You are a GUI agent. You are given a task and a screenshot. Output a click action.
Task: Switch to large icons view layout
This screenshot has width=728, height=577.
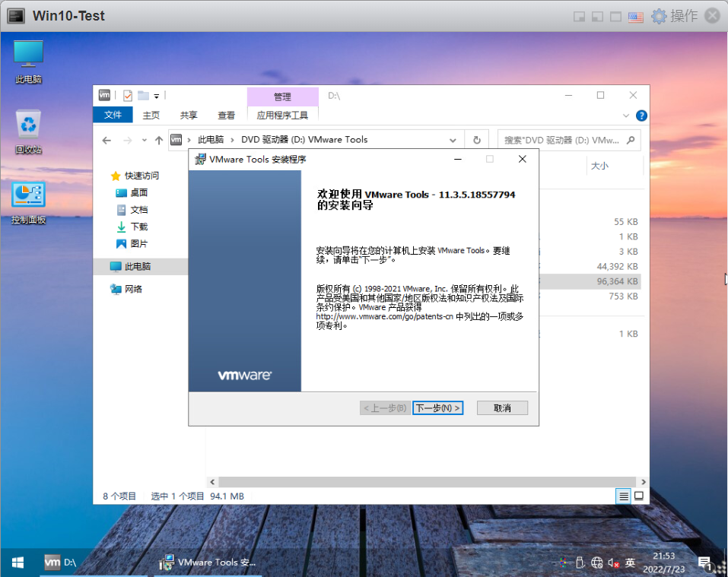[x=639, y=496]
